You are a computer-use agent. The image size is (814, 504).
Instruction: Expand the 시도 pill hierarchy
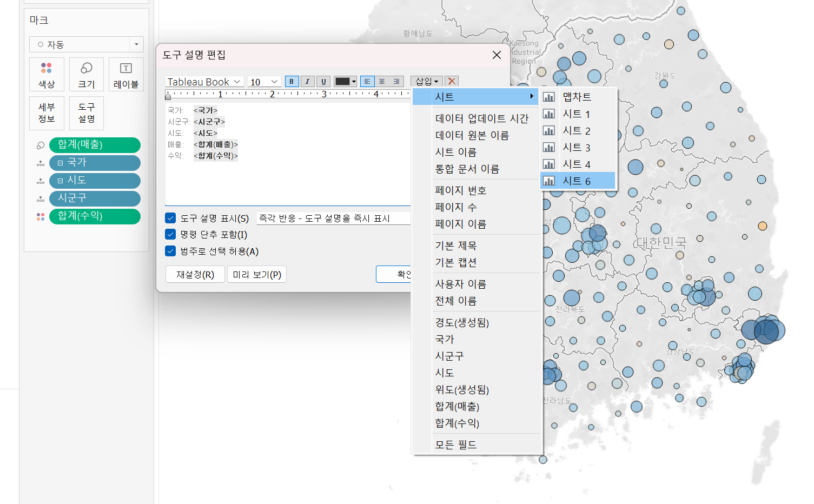60,181
